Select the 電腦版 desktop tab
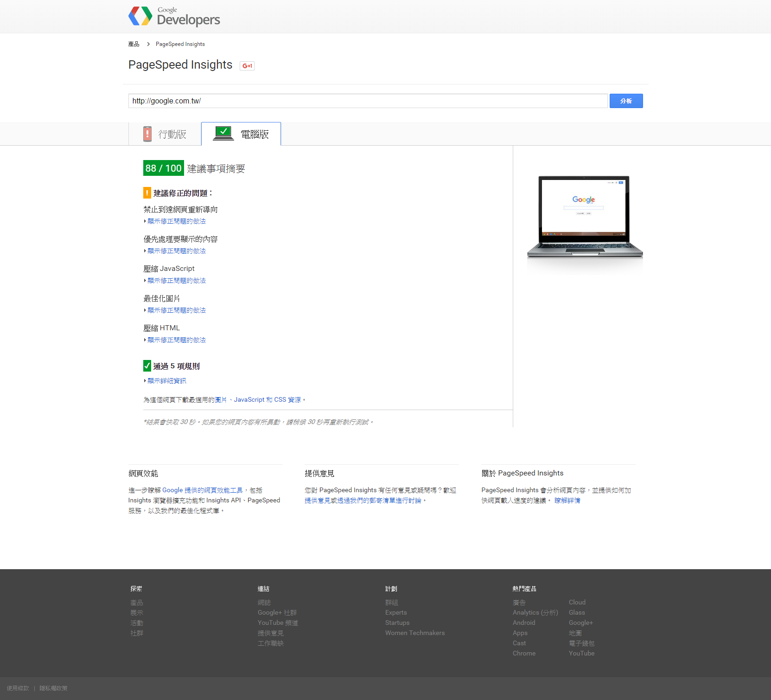 pyautogui.click(x=241, y=134)
